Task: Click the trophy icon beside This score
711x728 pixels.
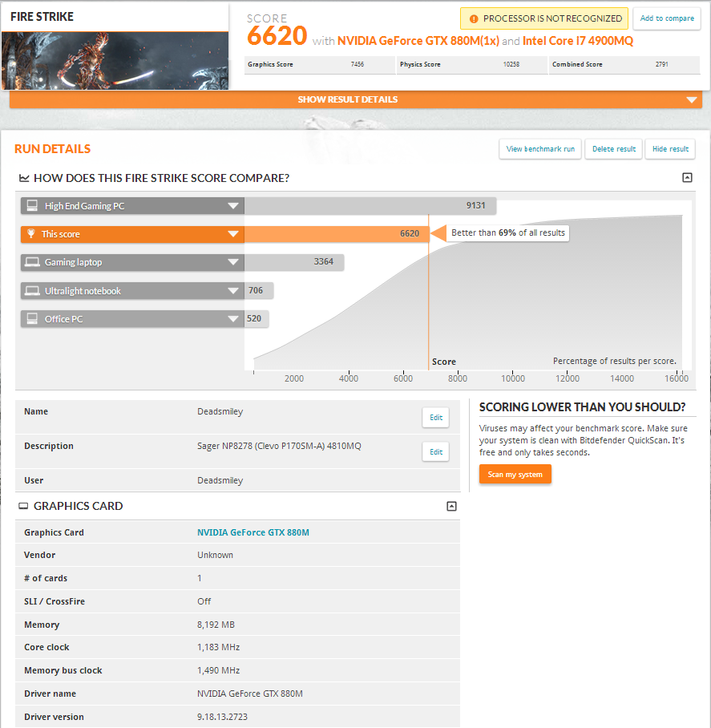Action: [x=31, y=233]
